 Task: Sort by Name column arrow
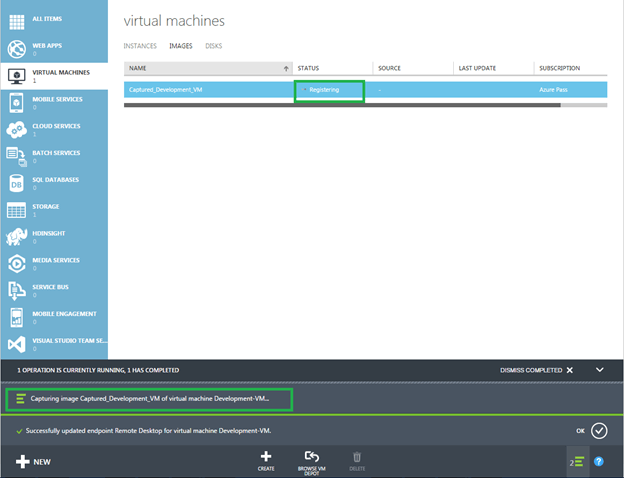286,68
